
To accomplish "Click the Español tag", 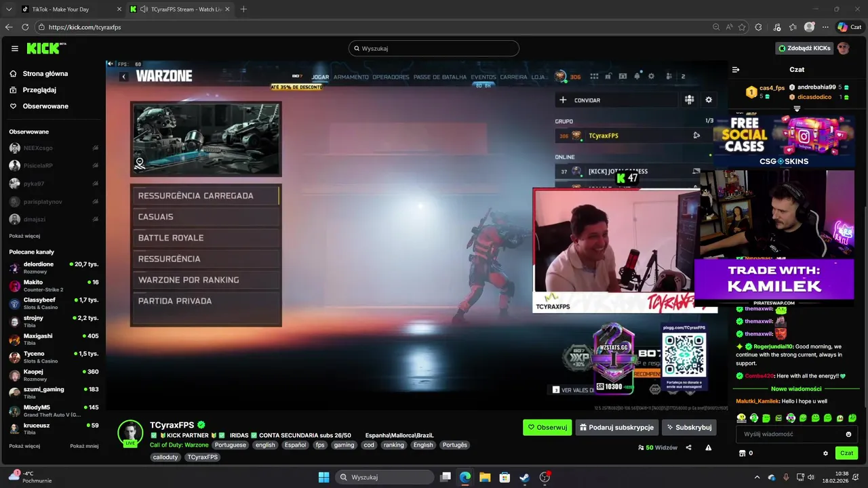I will click(295, 445).
